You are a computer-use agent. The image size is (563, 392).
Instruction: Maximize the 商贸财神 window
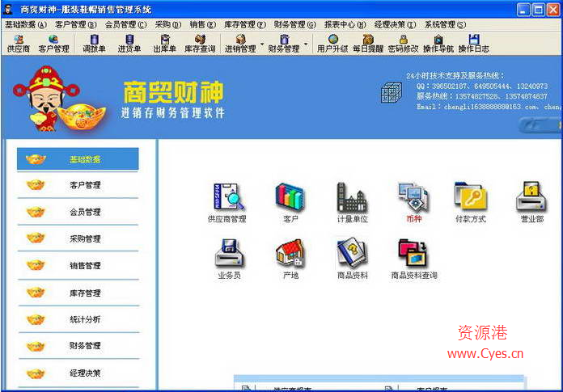[538, 10]
